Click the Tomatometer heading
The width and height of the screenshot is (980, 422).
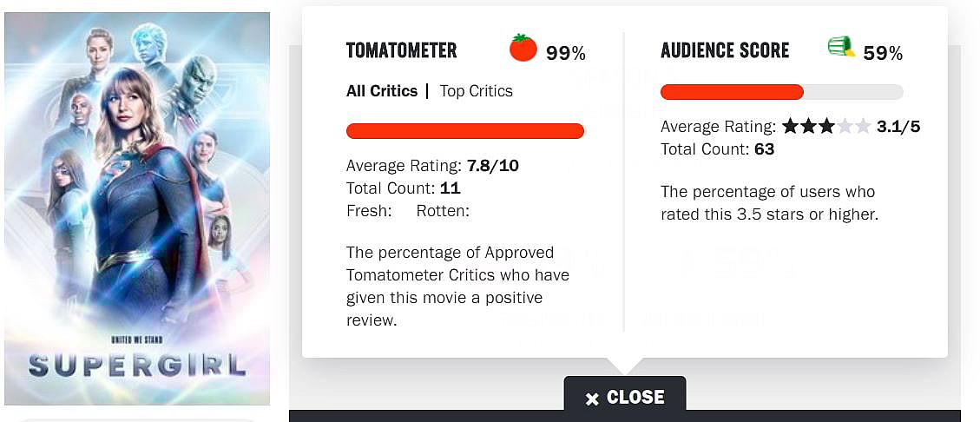(x=401, y=51)
